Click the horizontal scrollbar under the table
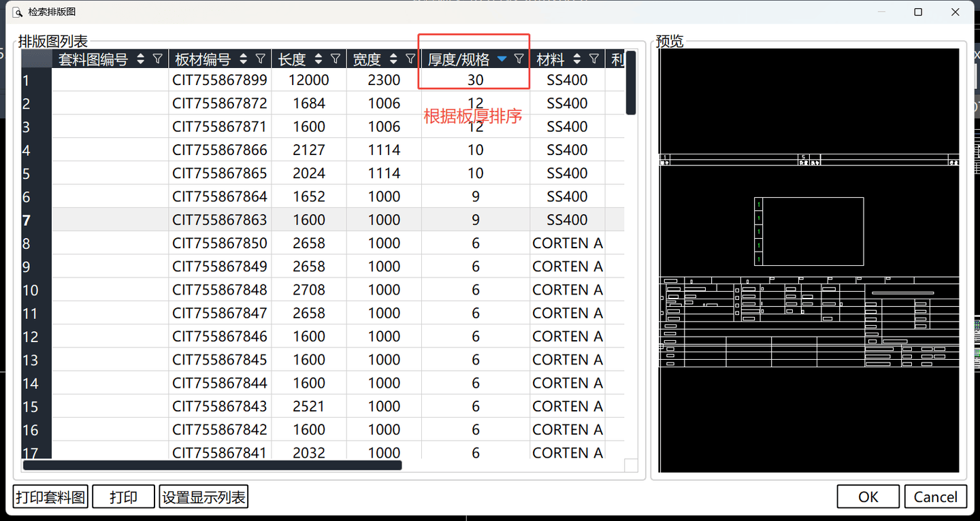Viewport: 980px width, 521px height. click(212, 465)
